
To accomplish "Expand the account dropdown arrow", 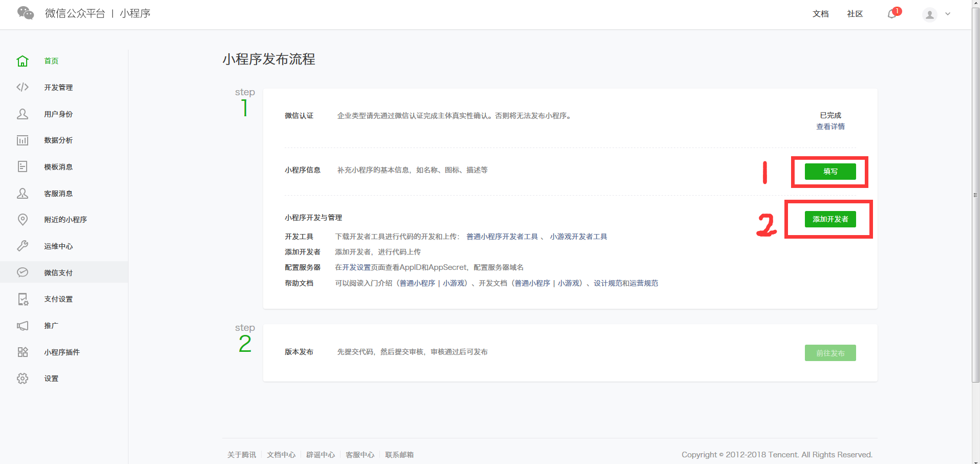I will 948,14.
